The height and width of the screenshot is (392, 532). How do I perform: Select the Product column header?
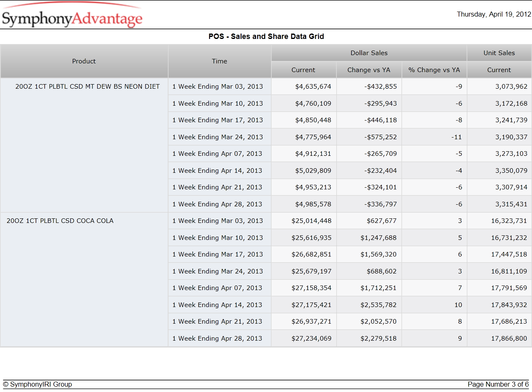point(84,61)
